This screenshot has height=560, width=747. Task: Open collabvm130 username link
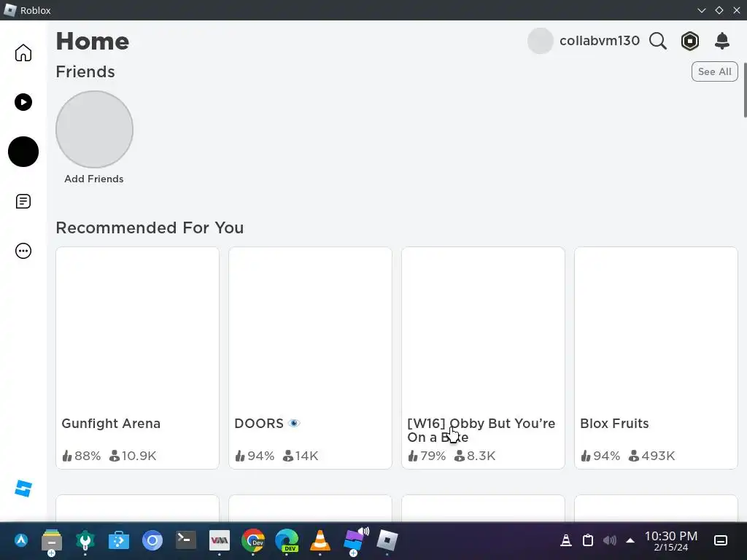click(x=600, y=41)
